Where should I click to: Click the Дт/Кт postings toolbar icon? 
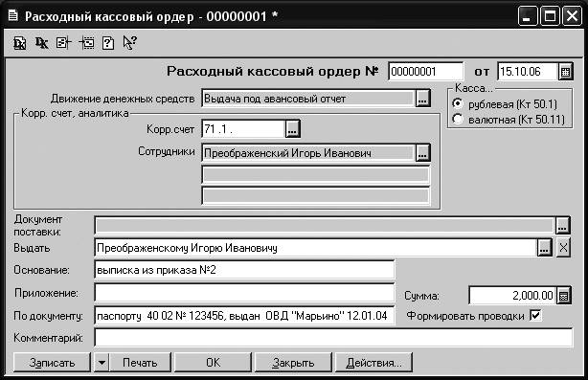41,43
